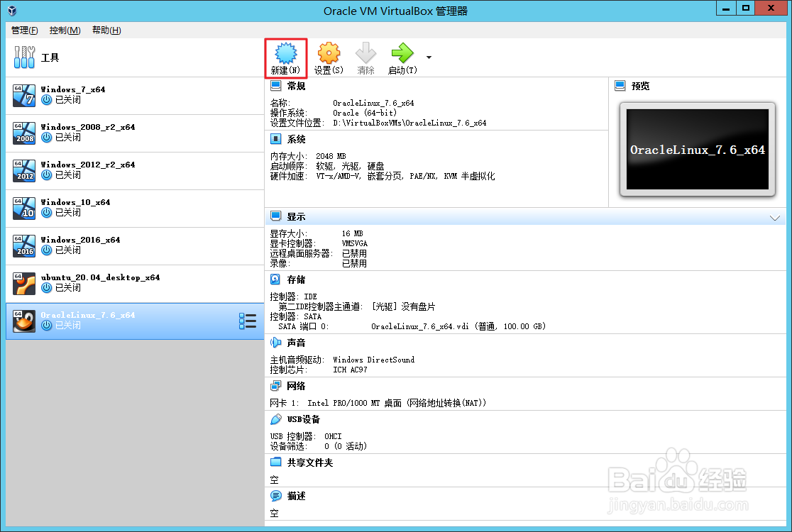Viewport: 792px width, 532px height.
Task: Click the memory value 2048 MB
Action: tap(331, 156)
